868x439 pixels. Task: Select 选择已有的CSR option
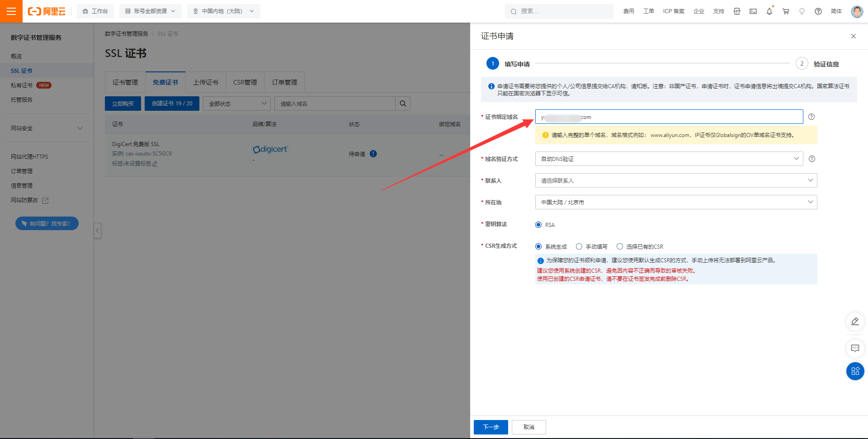(x=620, y=246)
